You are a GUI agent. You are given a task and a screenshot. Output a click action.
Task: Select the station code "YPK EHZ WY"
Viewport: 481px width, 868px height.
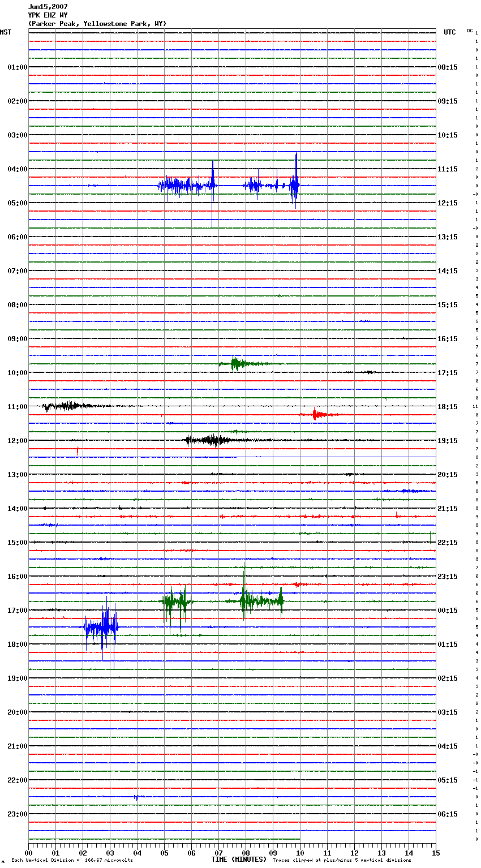(x=48, y=15)
